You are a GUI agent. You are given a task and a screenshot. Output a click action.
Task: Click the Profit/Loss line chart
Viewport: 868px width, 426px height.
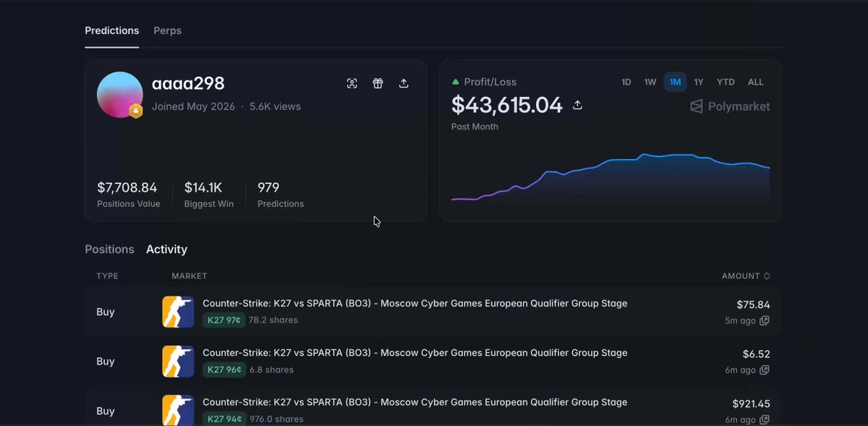coord(610,177)
